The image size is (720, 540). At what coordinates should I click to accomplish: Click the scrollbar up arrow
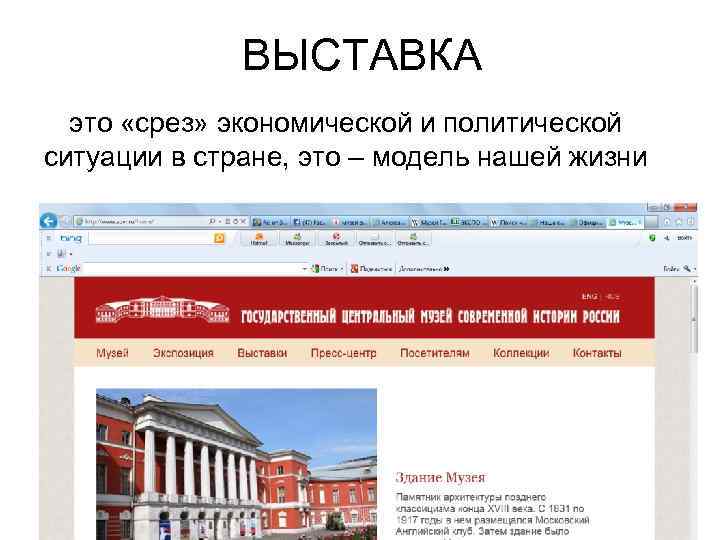pos(694,281)
